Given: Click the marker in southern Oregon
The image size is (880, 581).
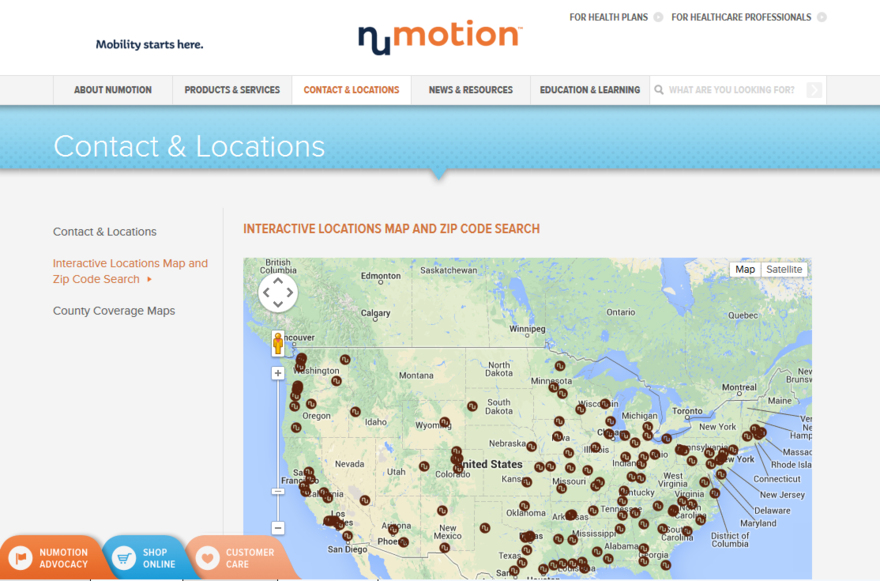Looking at the screenshot, I should click(296, 428).
